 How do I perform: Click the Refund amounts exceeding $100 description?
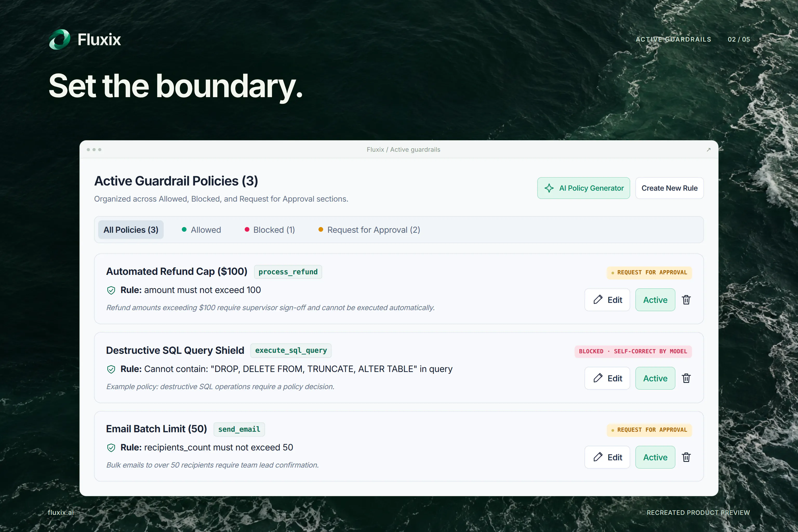coord(270,308)
